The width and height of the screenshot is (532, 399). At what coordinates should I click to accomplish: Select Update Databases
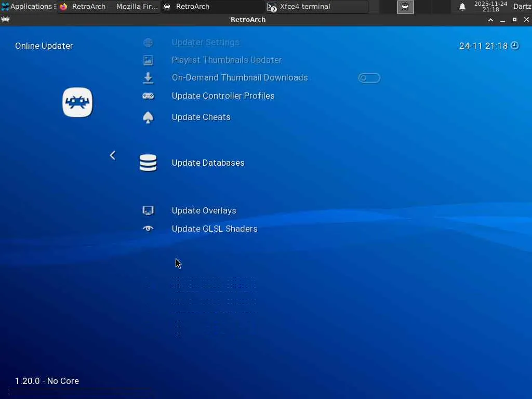point(208,163)
